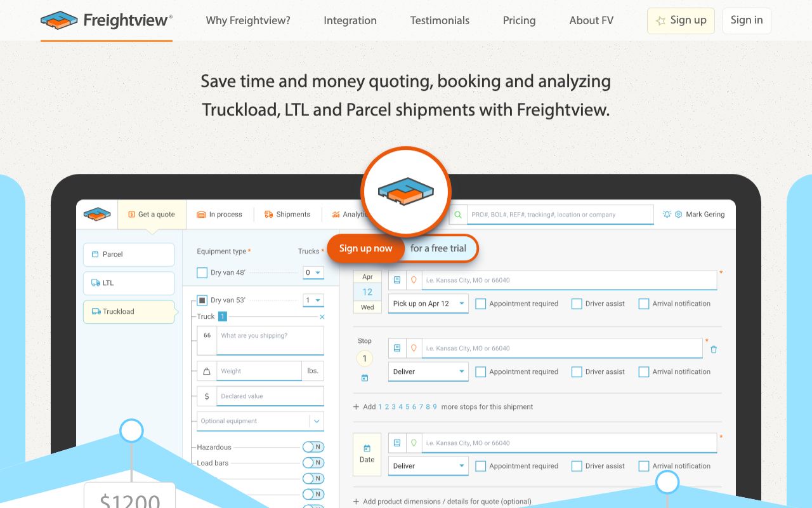Viewport: 812px width, 508px height.
Task: Select the Truckload shipment mode
Action: 129,312
